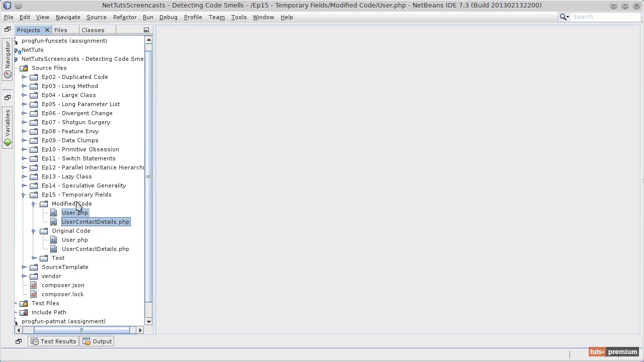Viewport: 644px width, 362px height.
Task: Select the NetTuts project node
Action: pyautogui.click(x=33, y=50)
